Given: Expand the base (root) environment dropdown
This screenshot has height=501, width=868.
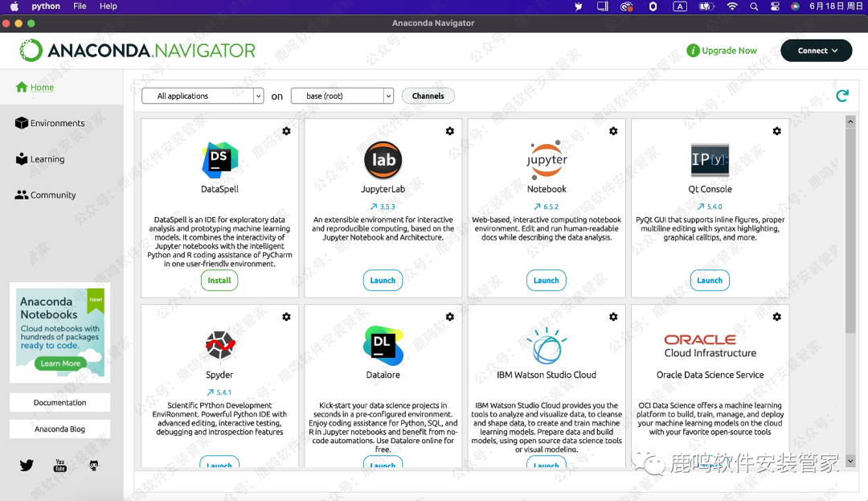Looking at the screenshot, I should click(342, 96).
